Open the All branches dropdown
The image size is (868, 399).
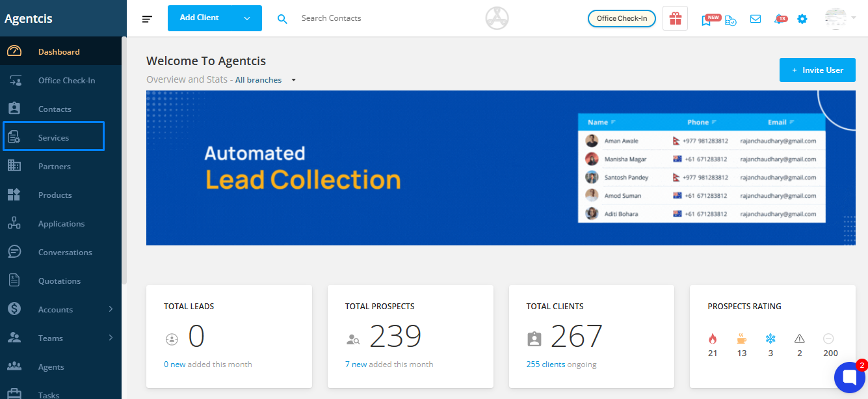click(x=265, y=80)
